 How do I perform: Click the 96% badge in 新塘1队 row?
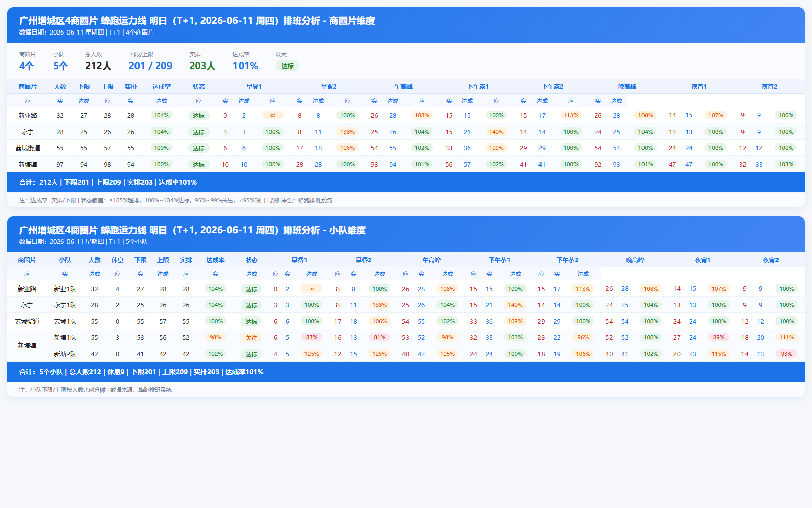(x=583, y=337)
